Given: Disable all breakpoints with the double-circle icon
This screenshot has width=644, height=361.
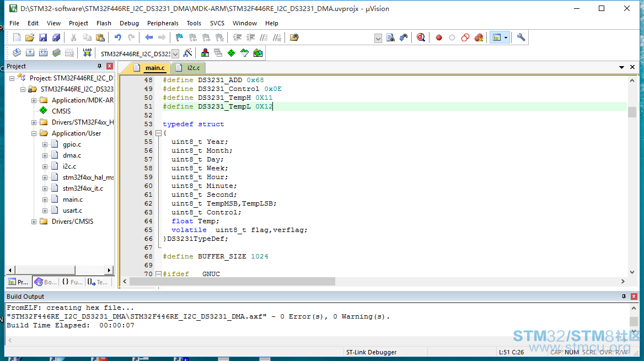Looking at the screenshot, I should point(465,38).
